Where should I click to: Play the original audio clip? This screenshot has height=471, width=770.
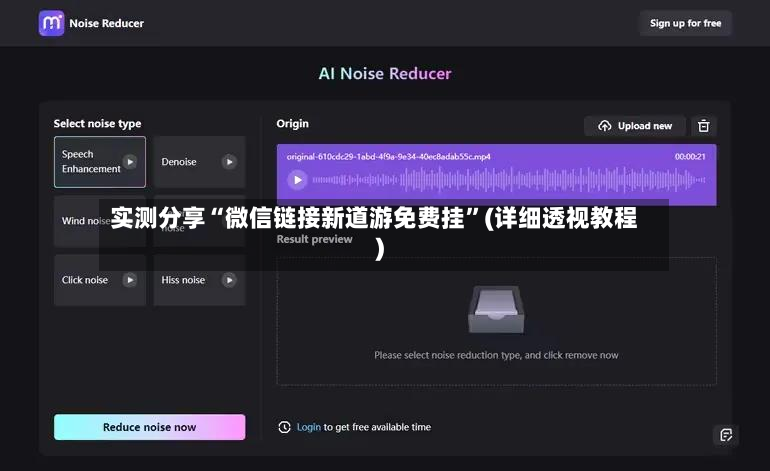[297, 180]
